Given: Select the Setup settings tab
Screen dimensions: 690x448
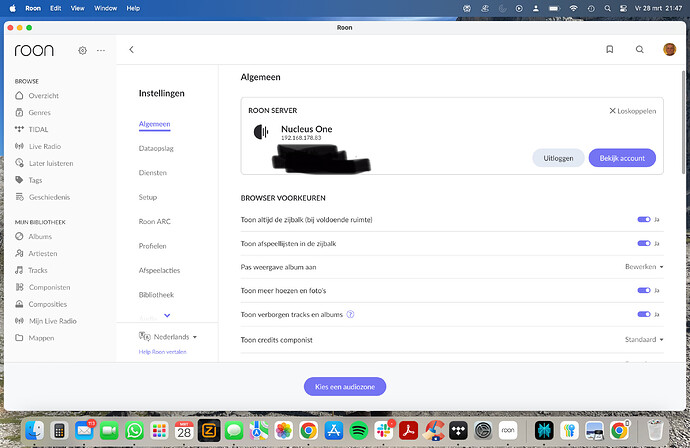Looking at the screenshot, I should tap(148, 197).
